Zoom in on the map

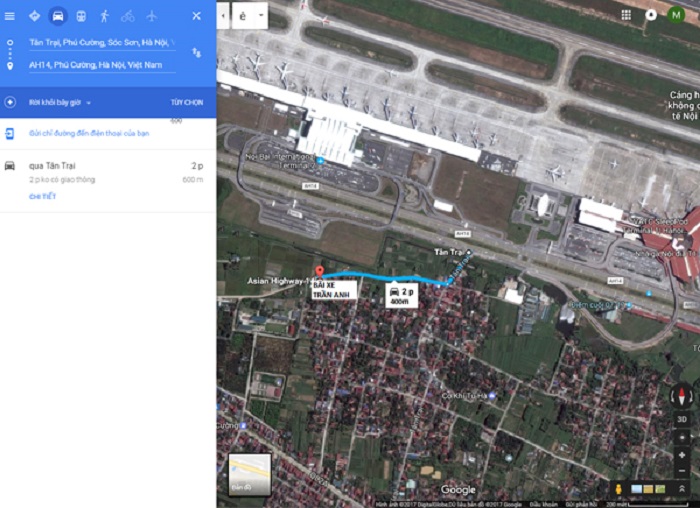click(x=682, y=455)
